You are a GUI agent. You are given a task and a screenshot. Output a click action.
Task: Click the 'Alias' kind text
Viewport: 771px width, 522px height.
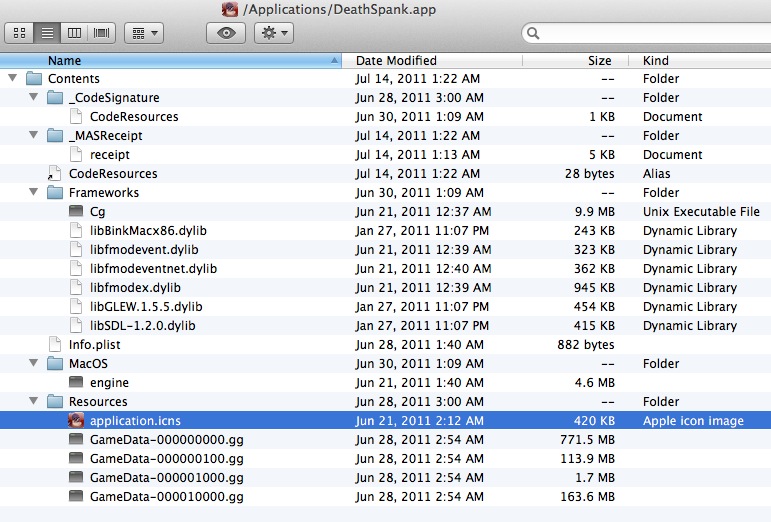(x=656, y=174)
